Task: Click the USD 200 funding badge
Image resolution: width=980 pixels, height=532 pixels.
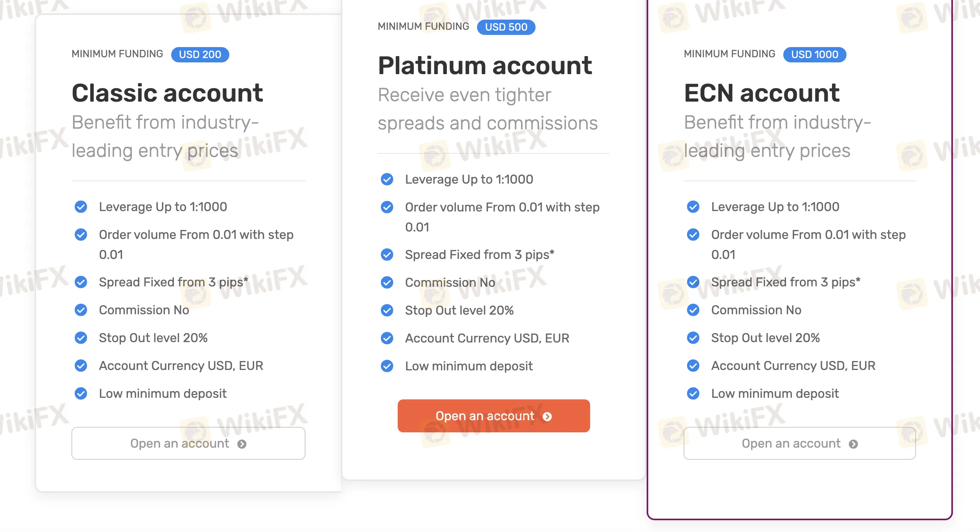Action: 200,55
